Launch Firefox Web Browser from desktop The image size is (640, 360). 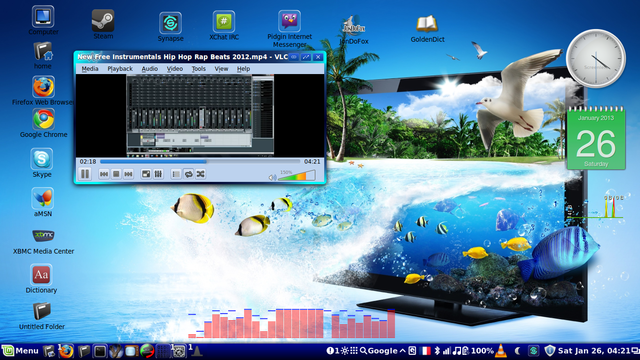43,91
